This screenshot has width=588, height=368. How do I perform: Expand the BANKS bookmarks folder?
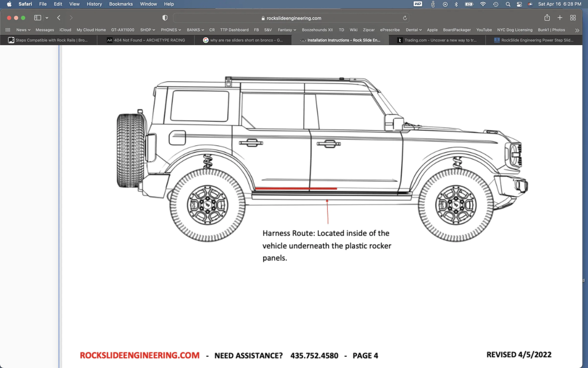click(x=195, y=30)
